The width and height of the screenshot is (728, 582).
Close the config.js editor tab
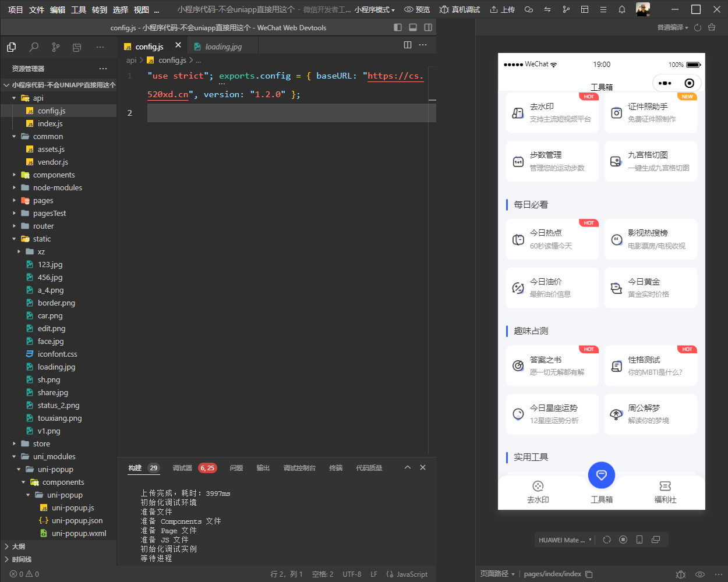click(178, 45)
